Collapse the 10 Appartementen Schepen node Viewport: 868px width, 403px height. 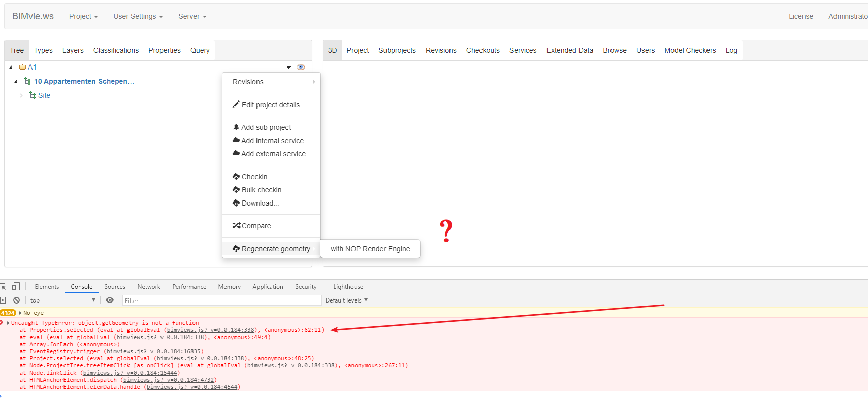tap(16, 81)
